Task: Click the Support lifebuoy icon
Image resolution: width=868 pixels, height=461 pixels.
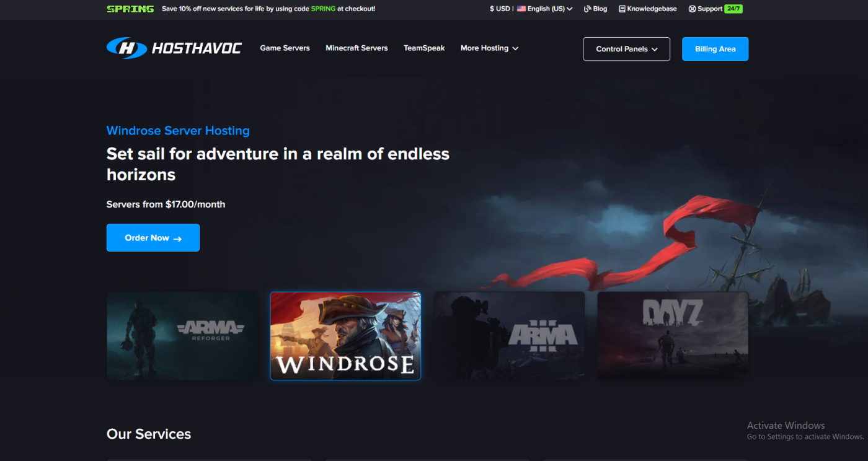Action: (x=692, y=9)
